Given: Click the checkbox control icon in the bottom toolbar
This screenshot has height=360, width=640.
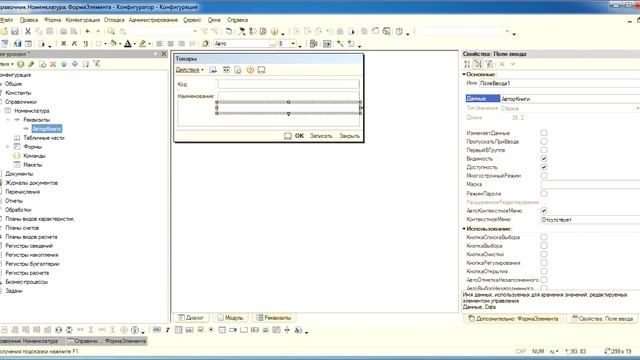Looking at the screenshot, I should pos(200,330).
